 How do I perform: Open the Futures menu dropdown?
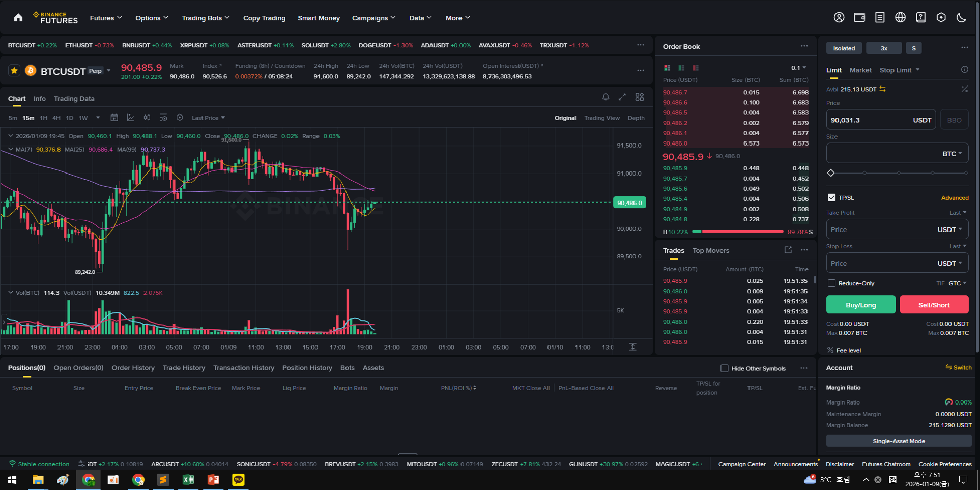pyautogui.click(x=106, y=18)
